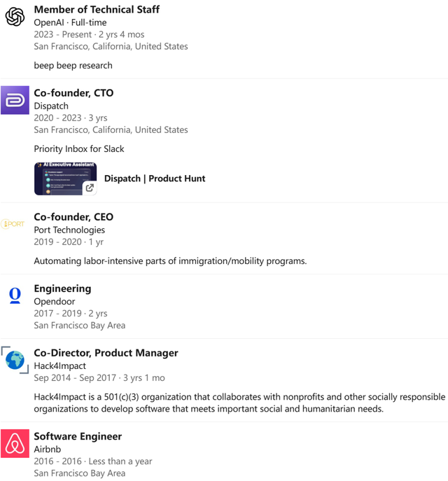Open the Dispatch | Product Hunt link

point(155,179)
